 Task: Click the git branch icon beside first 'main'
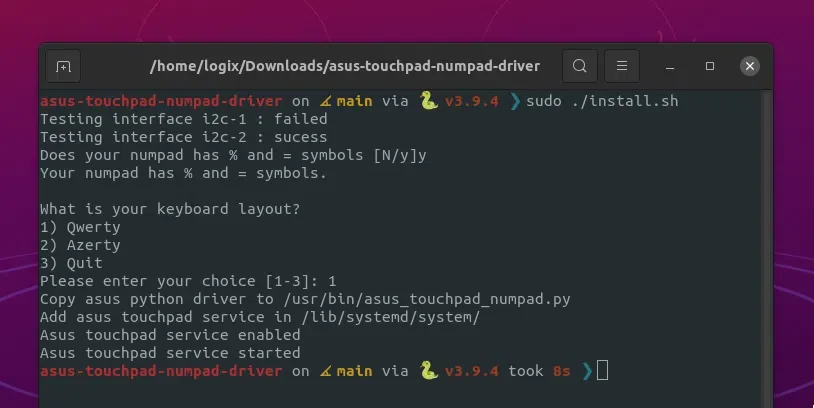325,101
